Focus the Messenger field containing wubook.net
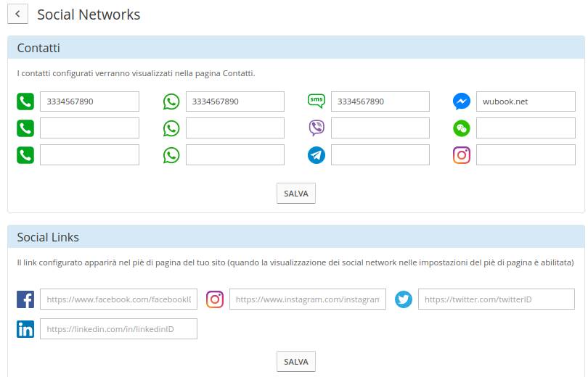588x377 pixels. (x=526, y=101)
